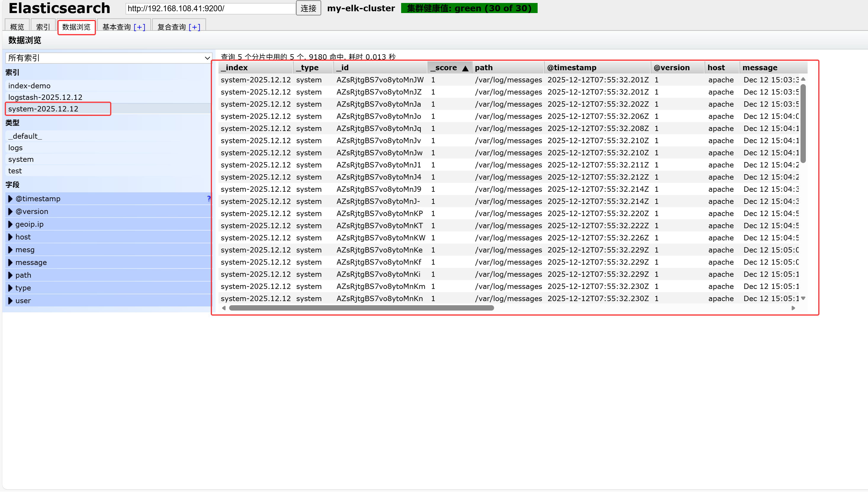Sort by the _index column header
The image size is (868, 494).
pos(255,68)
